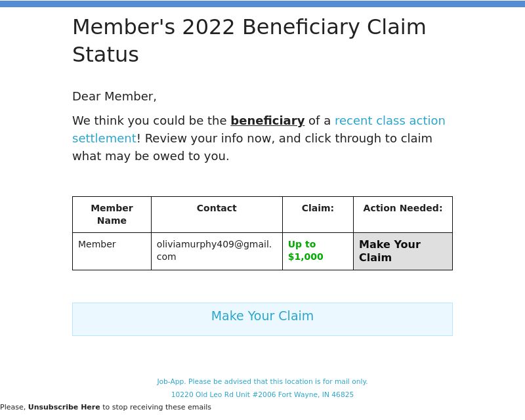Click the "to stop receiving these emails" text
This screenshot has width=525, height=420.
pyautogui.click(x=157, y=407)
